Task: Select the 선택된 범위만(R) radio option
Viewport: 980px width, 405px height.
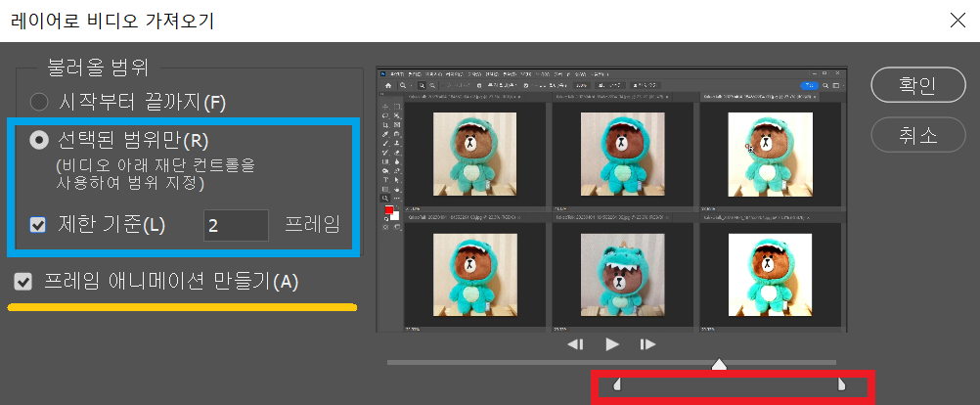Action: pyautogui.click(x=39, y=141)
